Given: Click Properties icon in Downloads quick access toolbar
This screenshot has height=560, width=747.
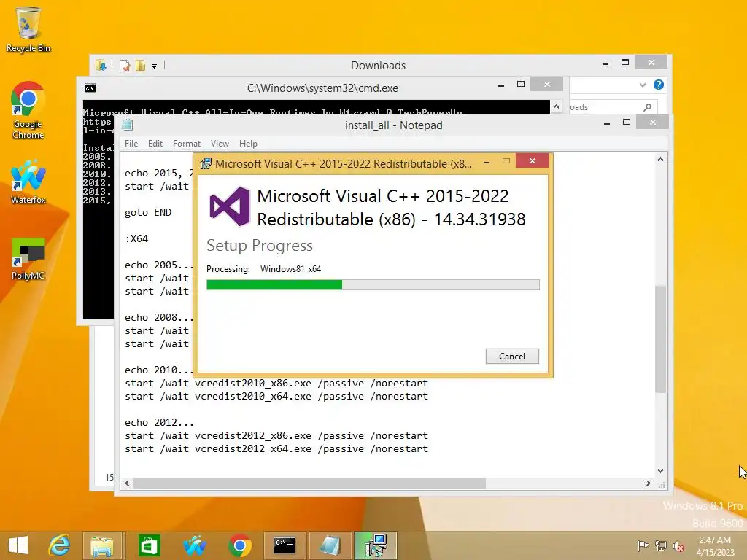Looking at the screenshot, I should pyautogui.click(x=125, y=65).
